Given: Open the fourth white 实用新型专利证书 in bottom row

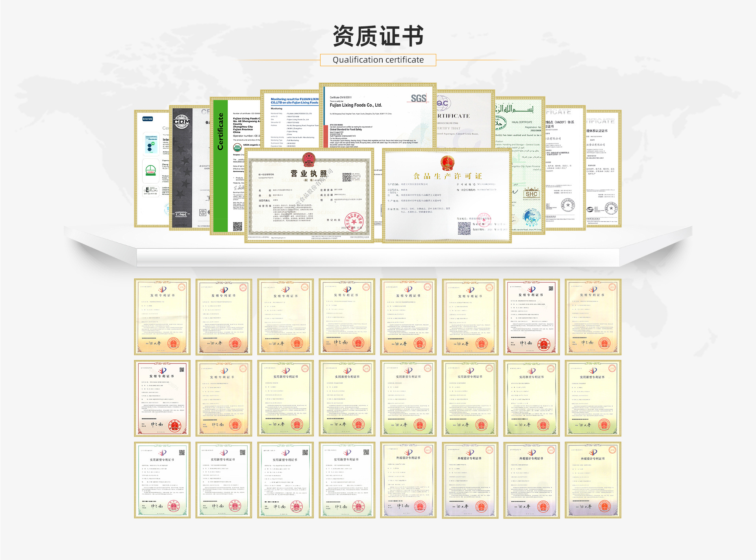Looking at the screenshot, I should [x=347, y=480].
